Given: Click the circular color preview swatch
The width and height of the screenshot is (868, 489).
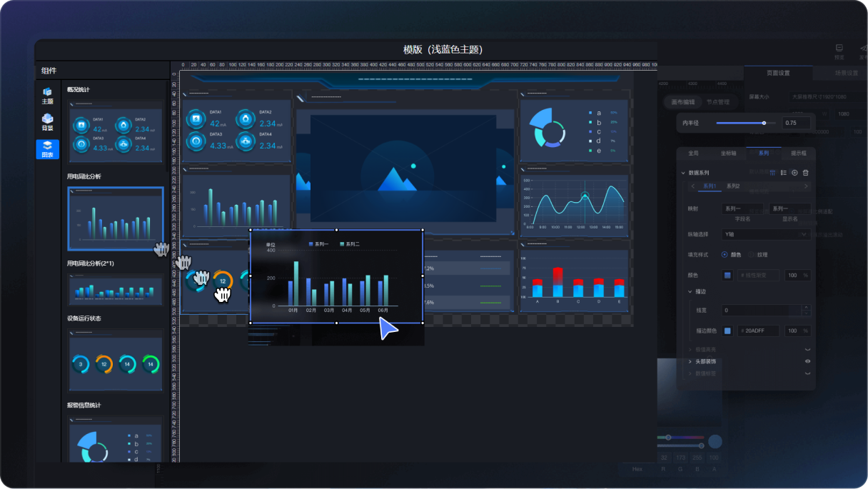Looking at the screenshot, I should pyautogui.click(x=715, y=442).
